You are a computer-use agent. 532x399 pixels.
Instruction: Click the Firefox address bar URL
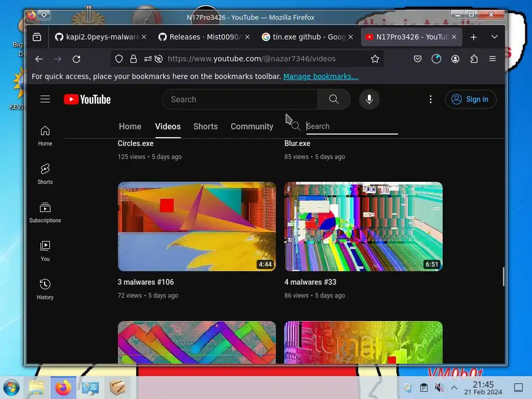click(251, 59)
